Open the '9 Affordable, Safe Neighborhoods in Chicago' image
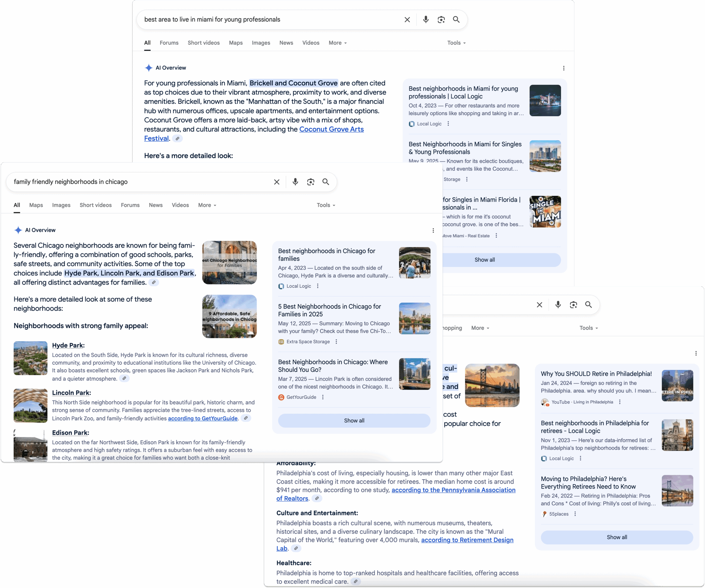Screen dimensions: 705x588 pos(229,316)
